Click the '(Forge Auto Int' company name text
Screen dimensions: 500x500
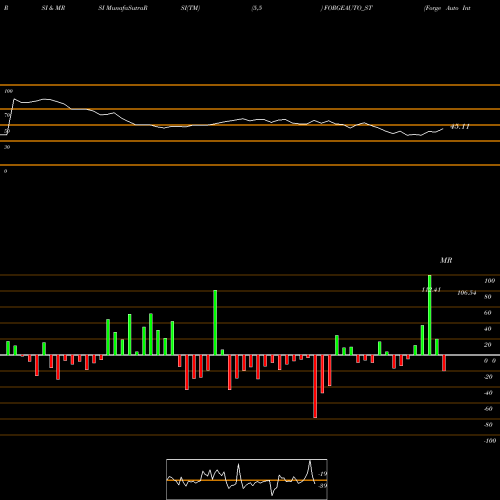(447, 8)
